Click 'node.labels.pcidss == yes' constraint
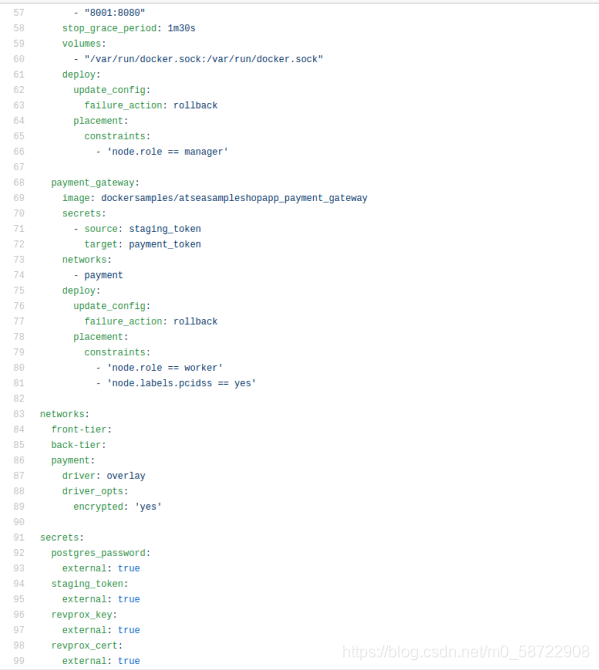The image size is (599, 670). [181, 383]
